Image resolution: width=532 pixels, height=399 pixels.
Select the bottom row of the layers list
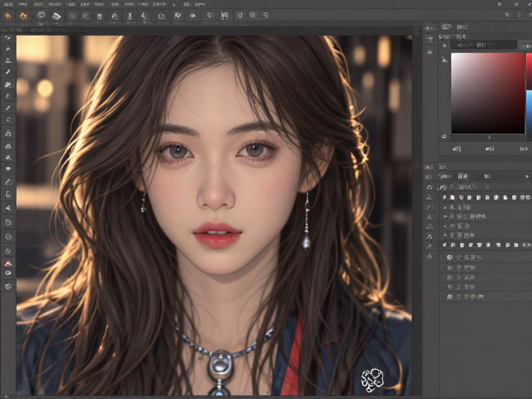485,297
